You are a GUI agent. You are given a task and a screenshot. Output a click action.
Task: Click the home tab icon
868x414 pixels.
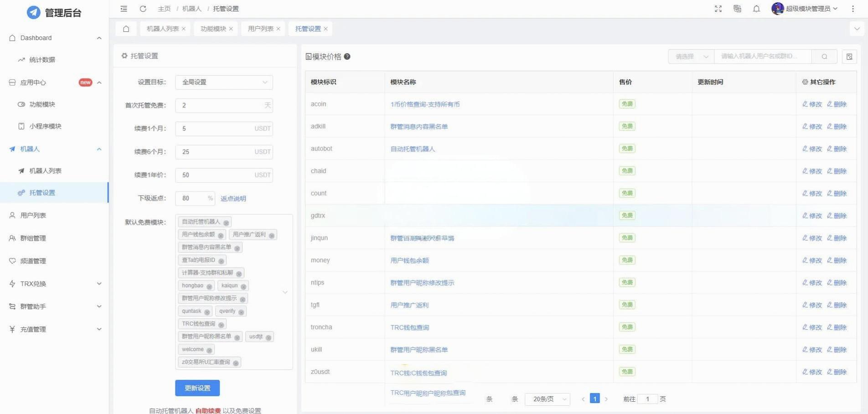126,29
